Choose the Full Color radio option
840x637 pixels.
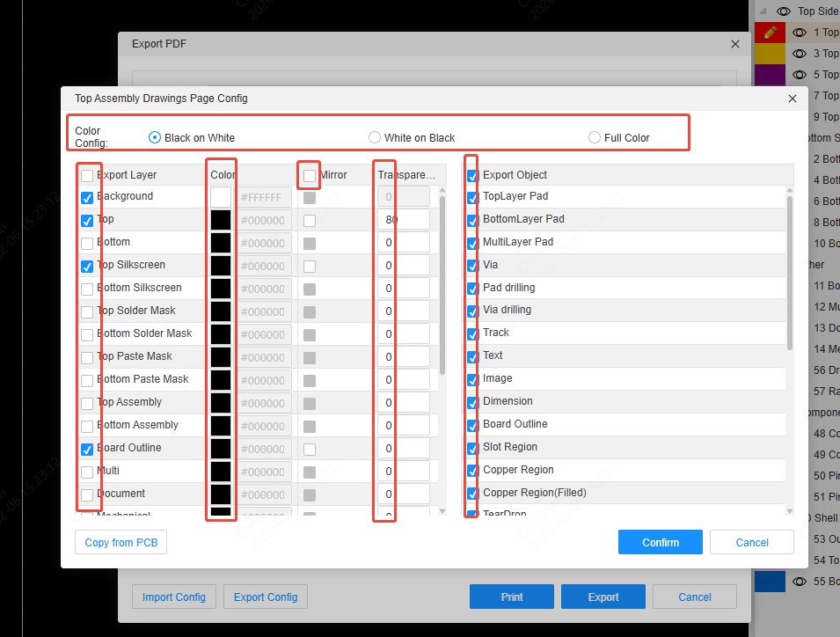pos(595,137)
